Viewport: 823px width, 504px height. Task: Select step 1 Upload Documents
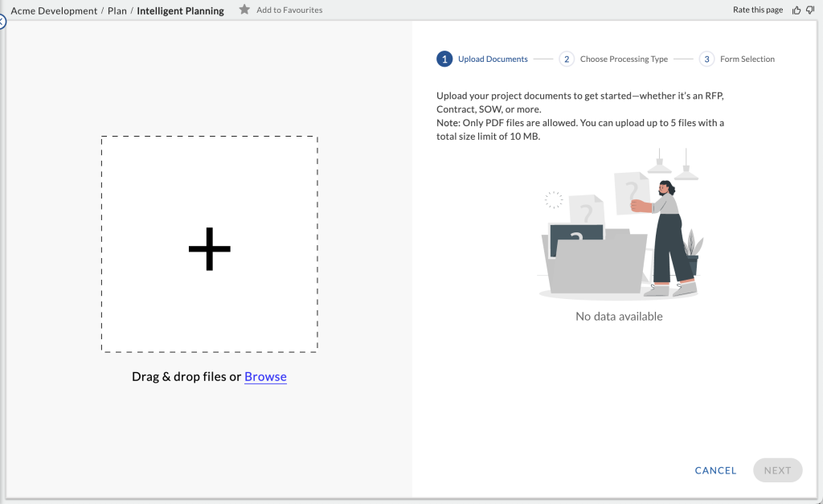click(x=482, y=59)
